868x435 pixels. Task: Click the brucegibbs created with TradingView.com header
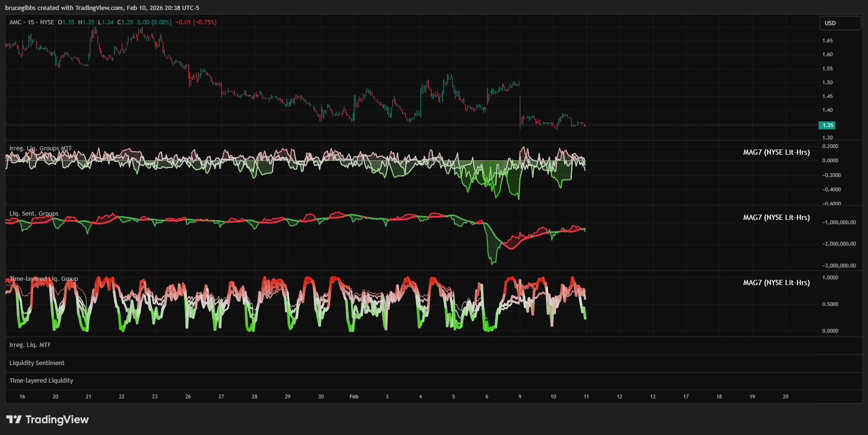coord(102,8)
